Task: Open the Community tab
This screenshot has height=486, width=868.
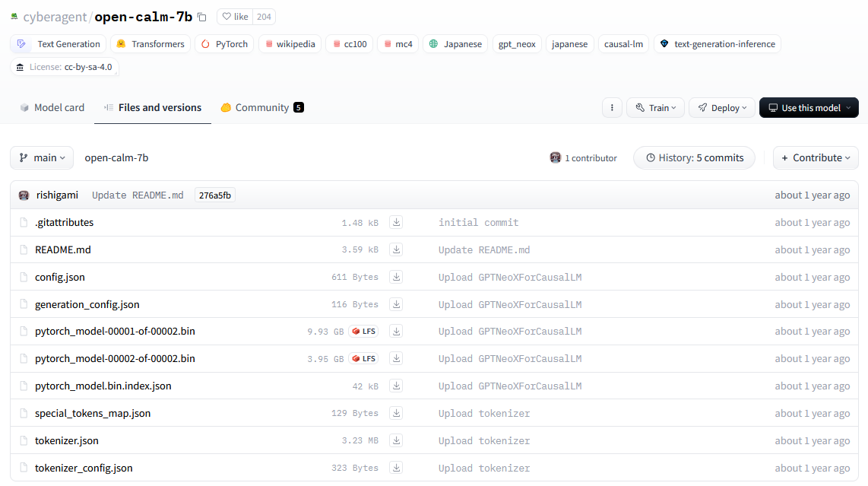Action: point(261,107)
